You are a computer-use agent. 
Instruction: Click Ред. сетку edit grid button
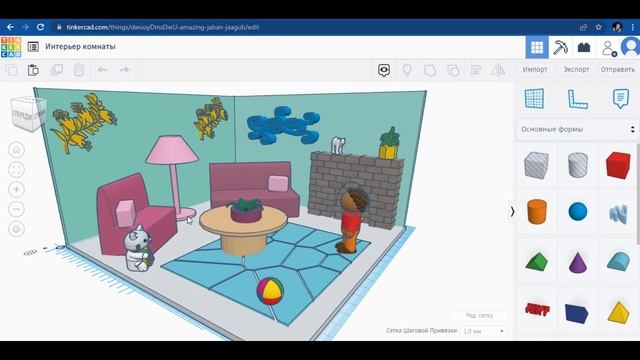point(479,316)
